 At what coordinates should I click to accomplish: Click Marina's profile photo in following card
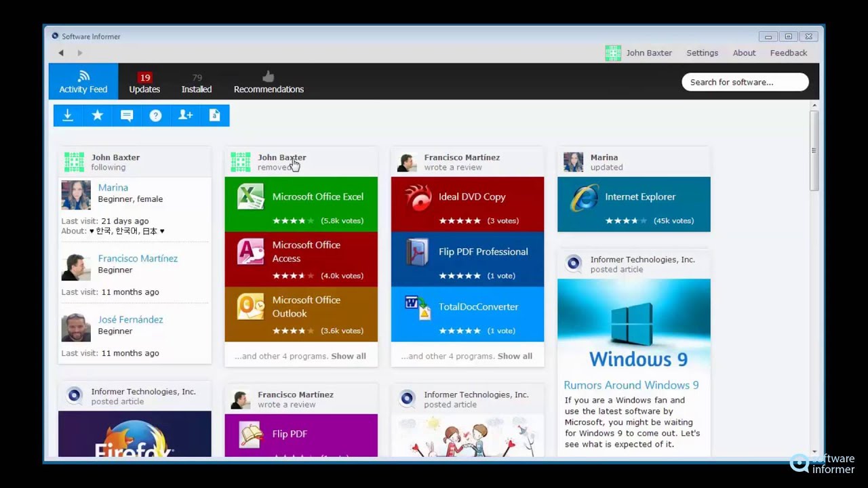click(76, 195)
